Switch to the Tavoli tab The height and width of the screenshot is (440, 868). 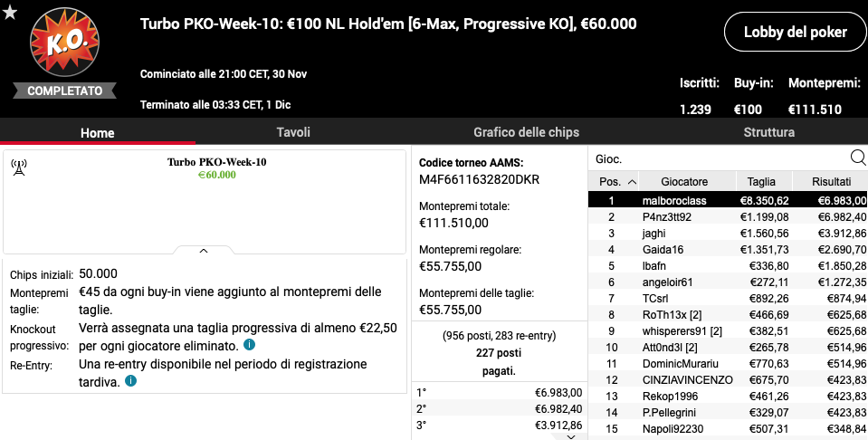pyautogui.click(x=293, y=132)
